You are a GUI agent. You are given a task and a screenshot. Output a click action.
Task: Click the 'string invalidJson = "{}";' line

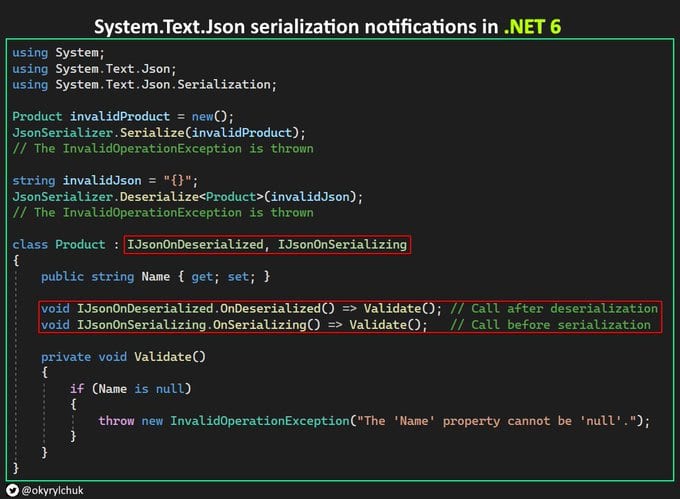(x=105, y=180)
